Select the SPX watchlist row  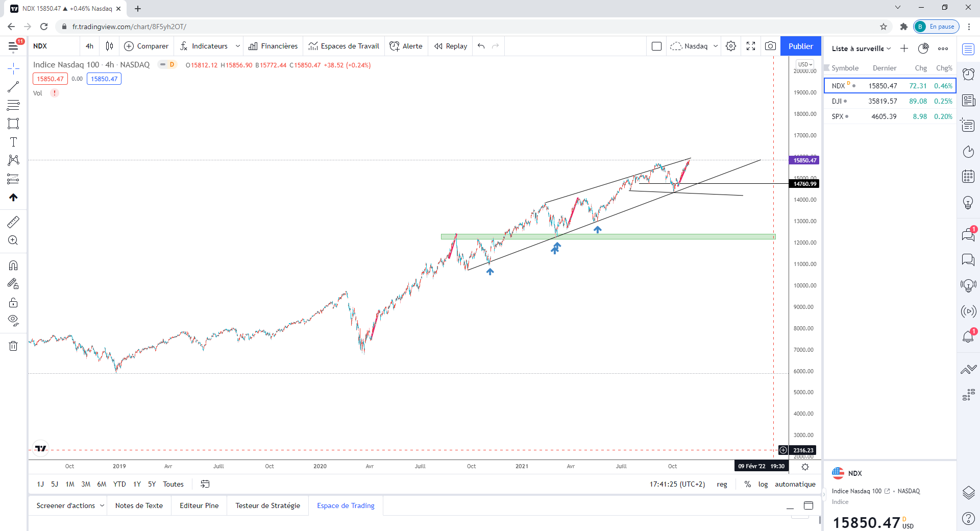(x=890, y=116)
